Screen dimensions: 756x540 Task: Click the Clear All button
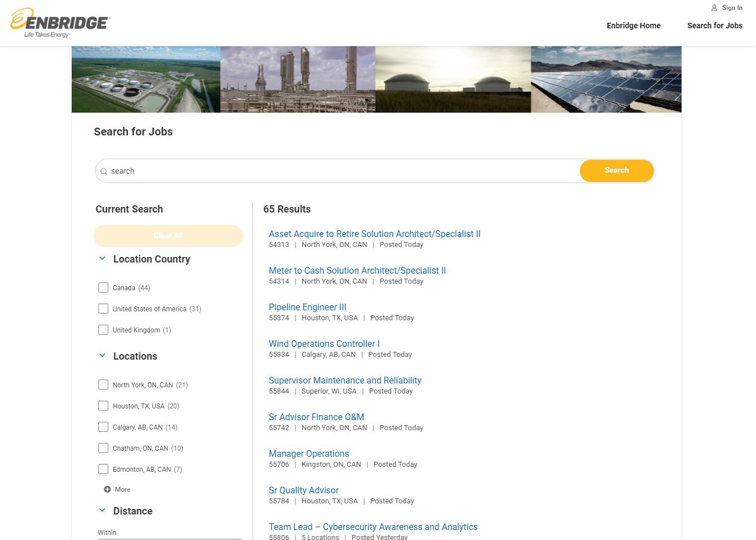pos(168,235)
